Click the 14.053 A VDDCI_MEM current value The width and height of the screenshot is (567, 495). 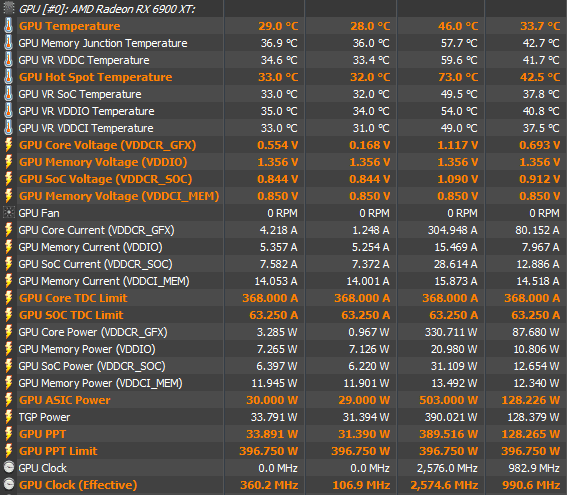click(x=276, y=281)
